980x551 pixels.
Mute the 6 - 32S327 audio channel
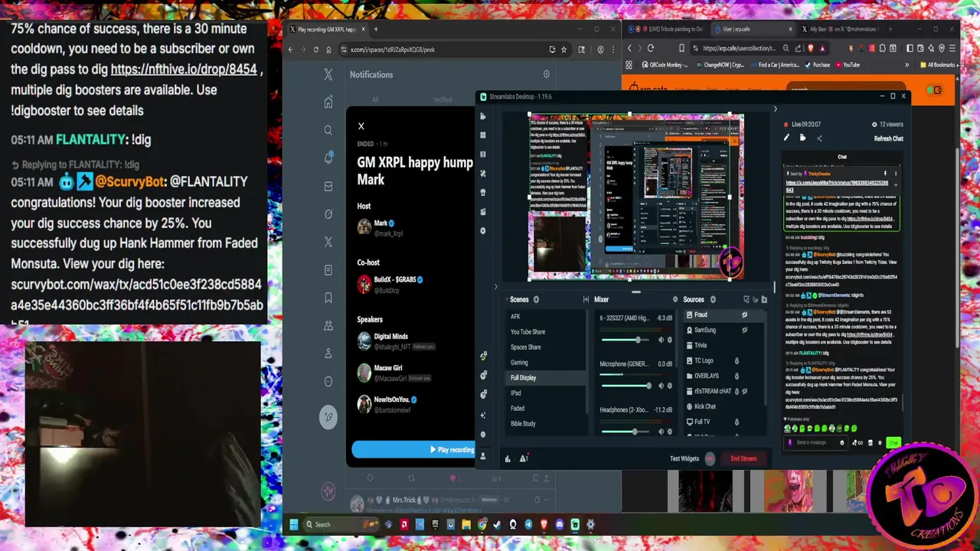[x=661, y=340]
